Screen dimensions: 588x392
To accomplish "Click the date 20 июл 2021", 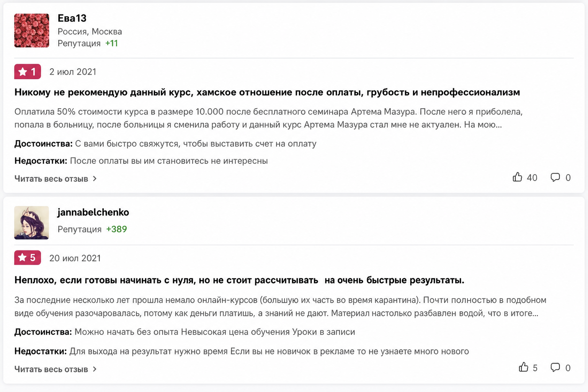I will 75,258.
